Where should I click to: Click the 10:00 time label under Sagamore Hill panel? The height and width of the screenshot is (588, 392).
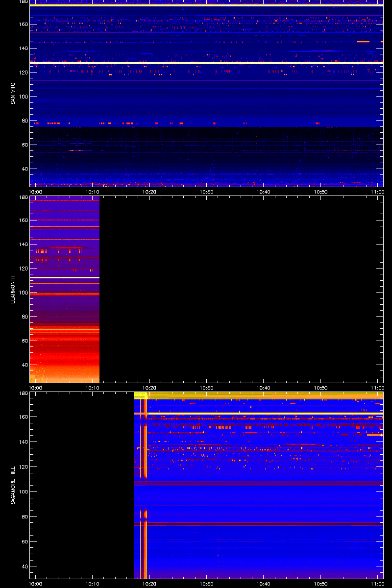(x=36, y=584)
